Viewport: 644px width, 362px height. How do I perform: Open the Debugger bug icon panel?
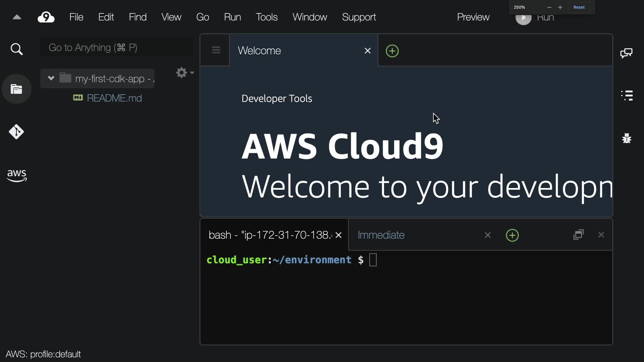click(627, 138)
